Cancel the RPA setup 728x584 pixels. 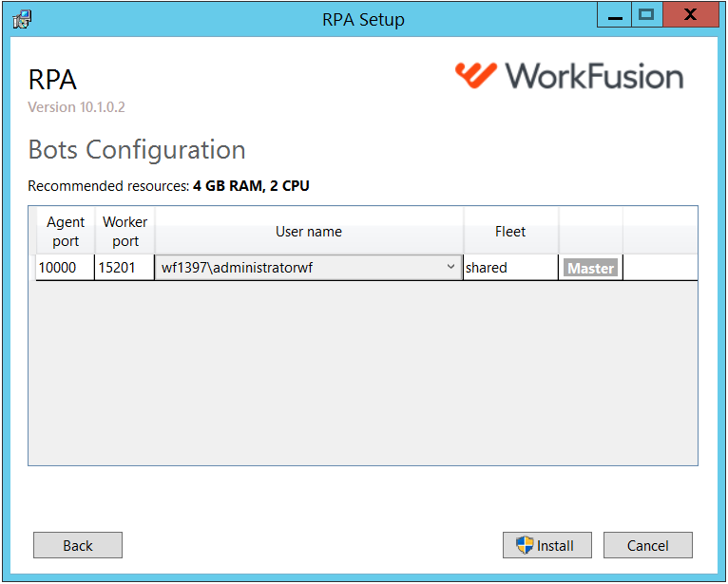pyautogui.click(x=647, y=545)
